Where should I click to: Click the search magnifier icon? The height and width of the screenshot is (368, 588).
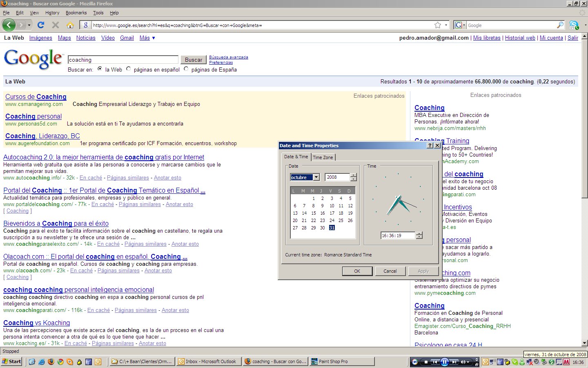point(560,25)
